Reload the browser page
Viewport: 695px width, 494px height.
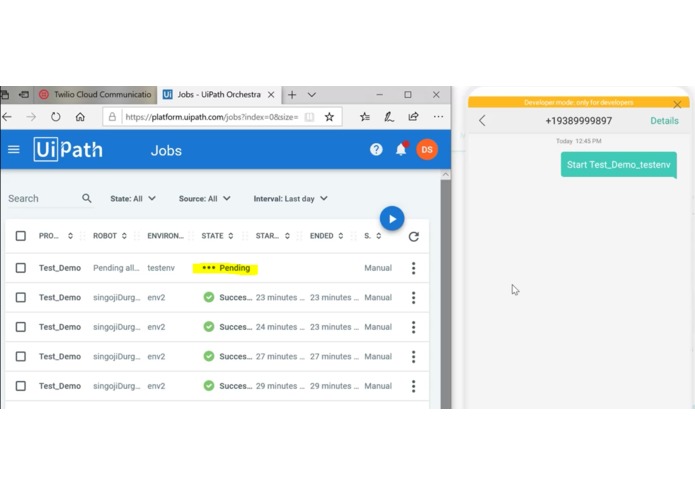pyautogui.click(x=55, y=117)
